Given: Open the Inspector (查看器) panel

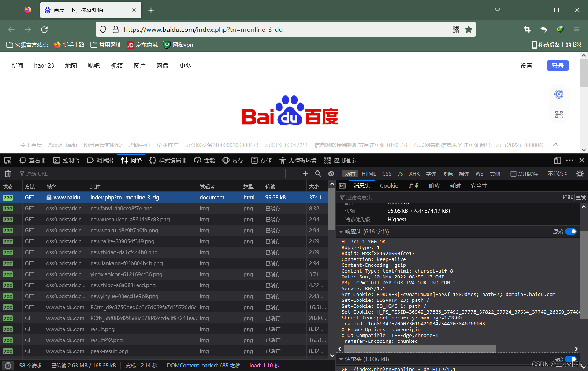Looking at the screenshot, I should point(33,160).
